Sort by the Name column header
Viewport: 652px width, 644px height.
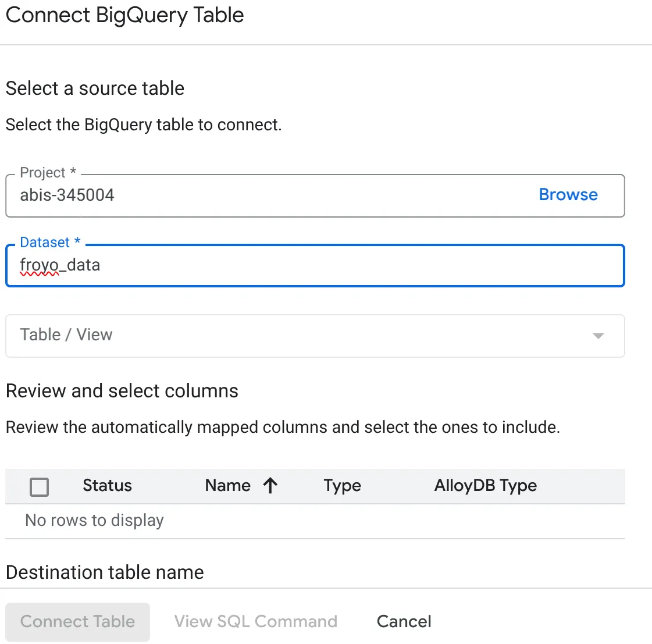[x=228, y=486]
